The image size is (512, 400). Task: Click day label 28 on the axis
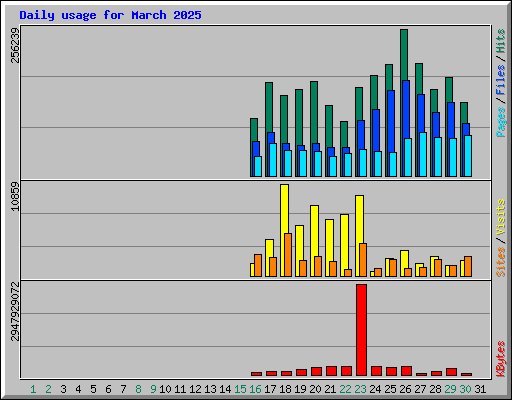pyautogui.click(x=435, y=389)
